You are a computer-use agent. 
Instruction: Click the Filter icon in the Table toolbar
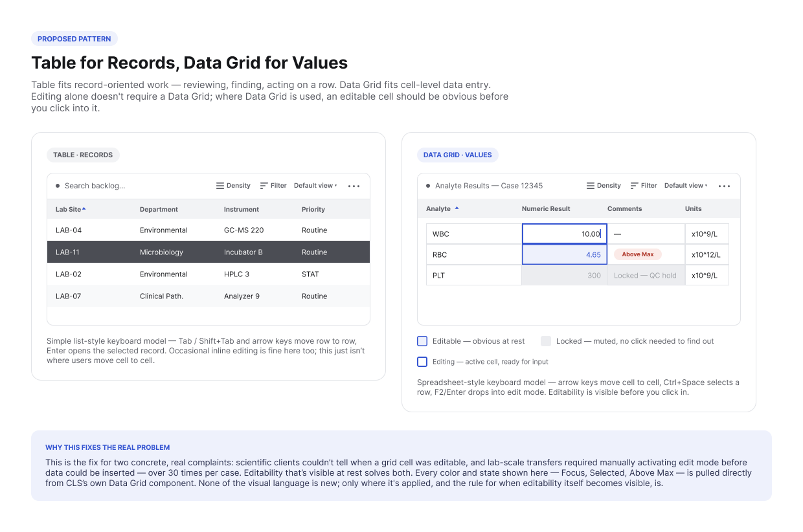[264, 186]
